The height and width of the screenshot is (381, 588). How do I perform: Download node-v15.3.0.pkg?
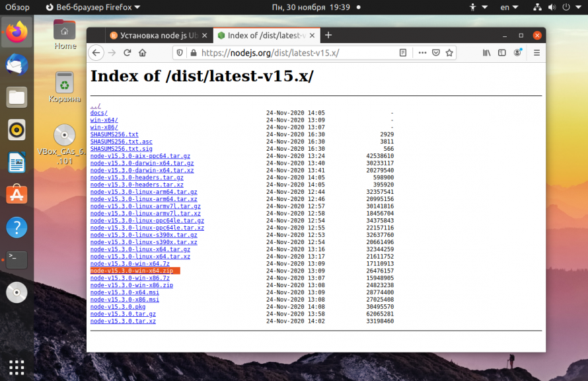(118, 307)
